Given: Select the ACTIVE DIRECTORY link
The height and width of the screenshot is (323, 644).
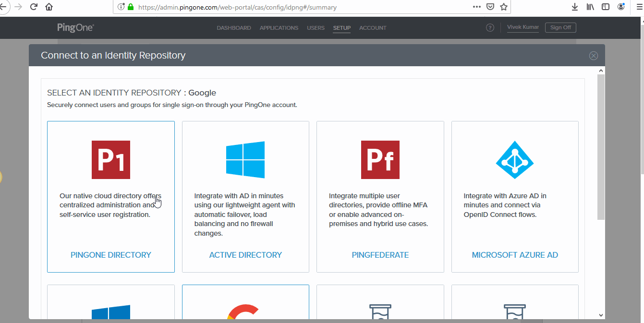Looking at the screenshot, I should pyautogui.click(x=245, y=255).
